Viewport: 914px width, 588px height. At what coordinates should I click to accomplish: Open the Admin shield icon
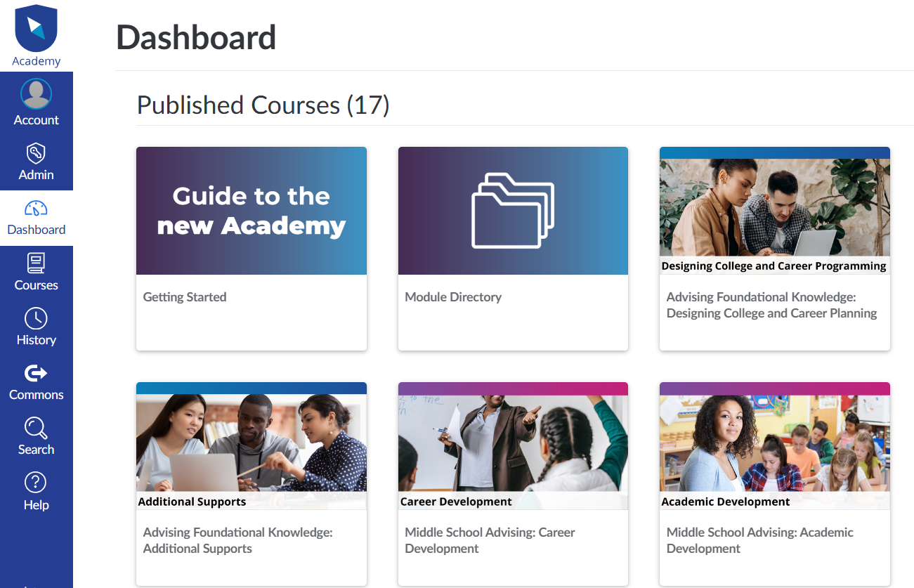click(36, 153)
